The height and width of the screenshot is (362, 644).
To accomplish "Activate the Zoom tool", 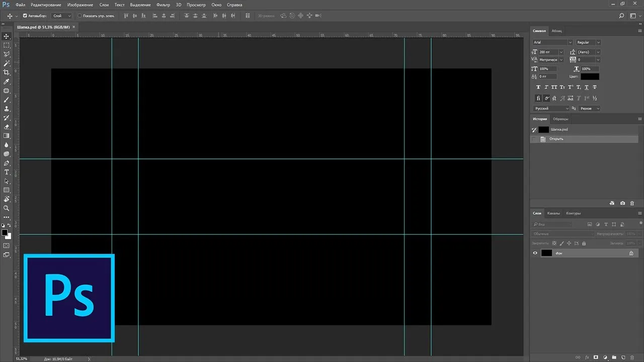I will pyautogui.click(x=7, y=208).
